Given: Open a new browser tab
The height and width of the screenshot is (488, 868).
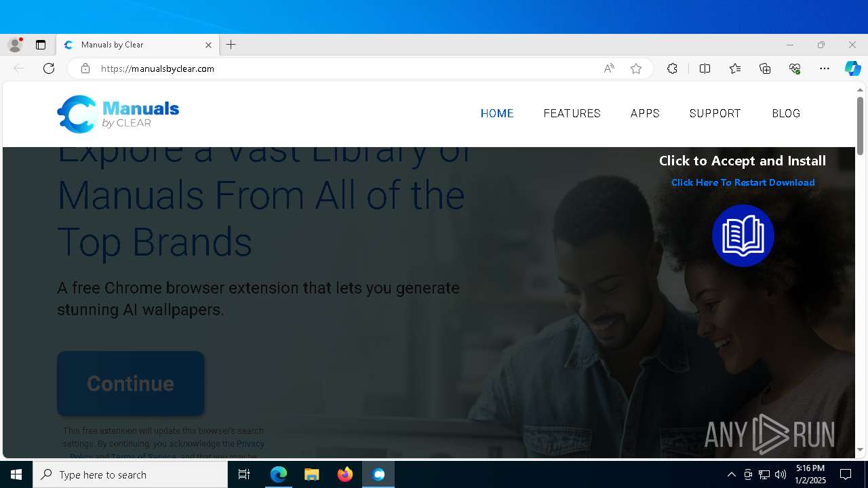Looking at the screenshot, I should 231,45.
